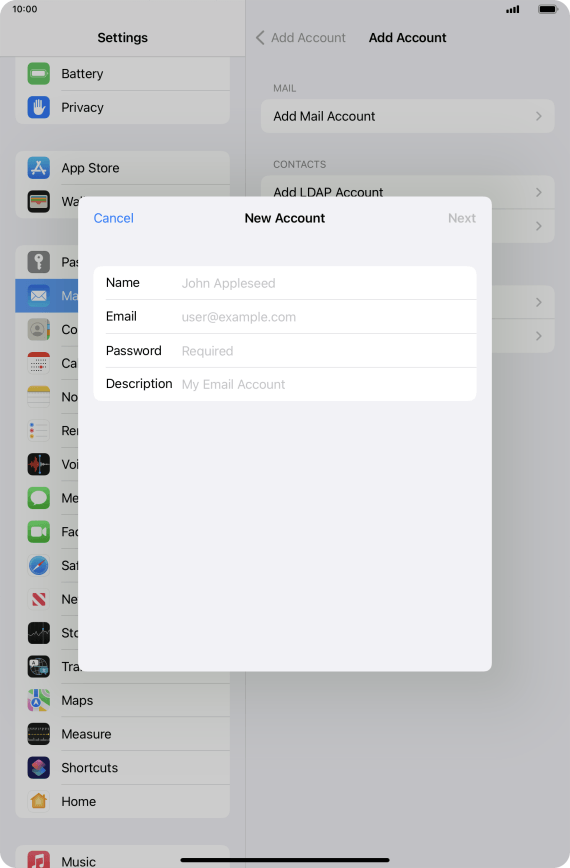Expand Add Mail Account chevron
Image resolution: width=570 pixels, height=868 pixels.
point(538,116)
